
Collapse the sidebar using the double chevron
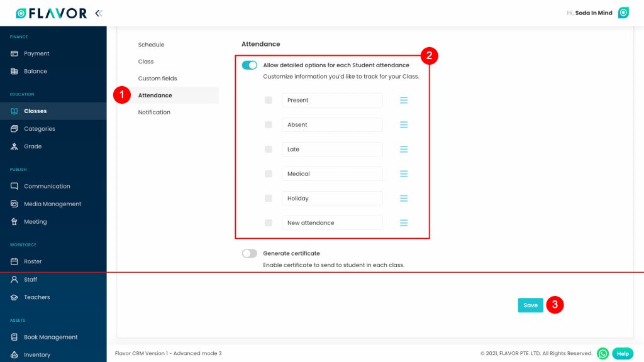(98, 11)
